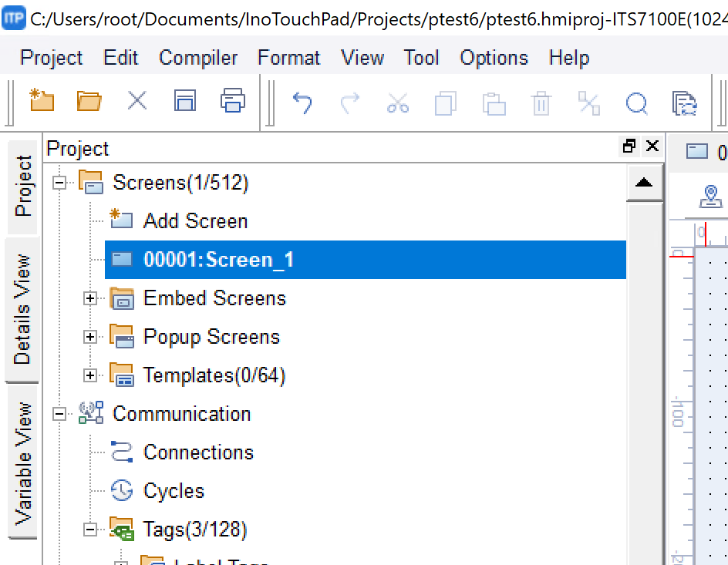The image size is (728, 565).
Task: Click the Close Project X toolbar icon
Action: (x=137, y=101)
